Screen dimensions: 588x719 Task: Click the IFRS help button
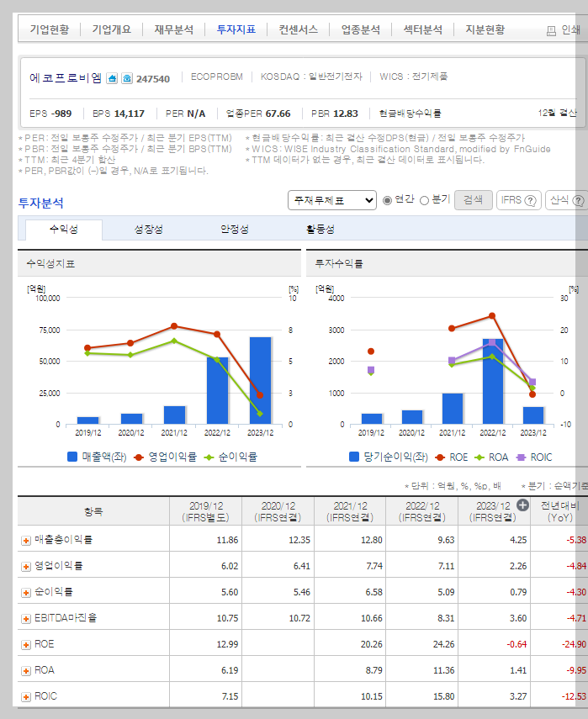tap(519, 200)
